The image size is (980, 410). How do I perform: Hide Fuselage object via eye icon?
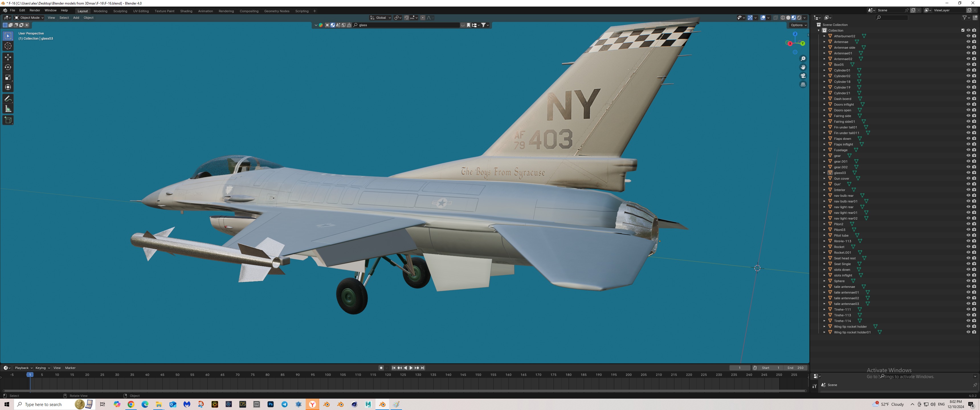pos(968,150)
